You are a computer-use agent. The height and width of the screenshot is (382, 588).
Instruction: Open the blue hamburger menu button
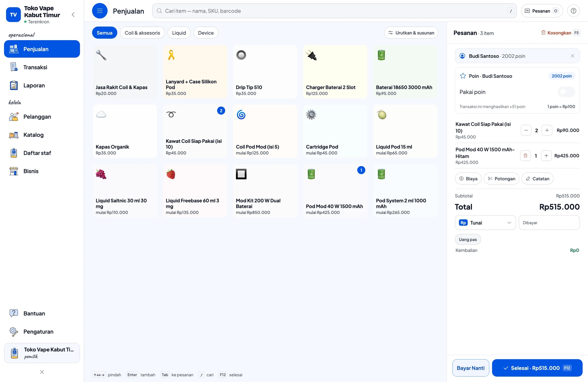pos(99,11)
